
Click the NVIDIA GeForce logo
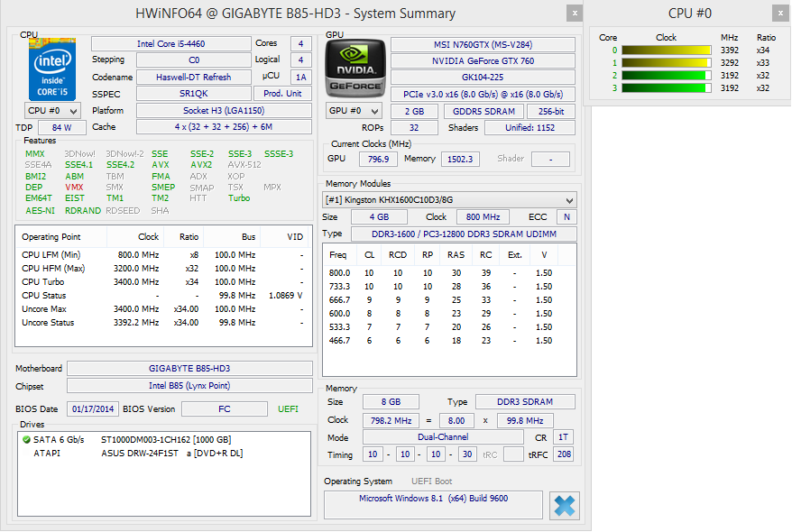355,69
